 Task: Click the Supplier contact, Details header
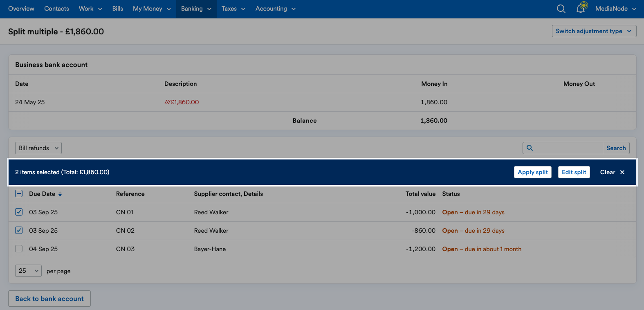pos(229,194)
